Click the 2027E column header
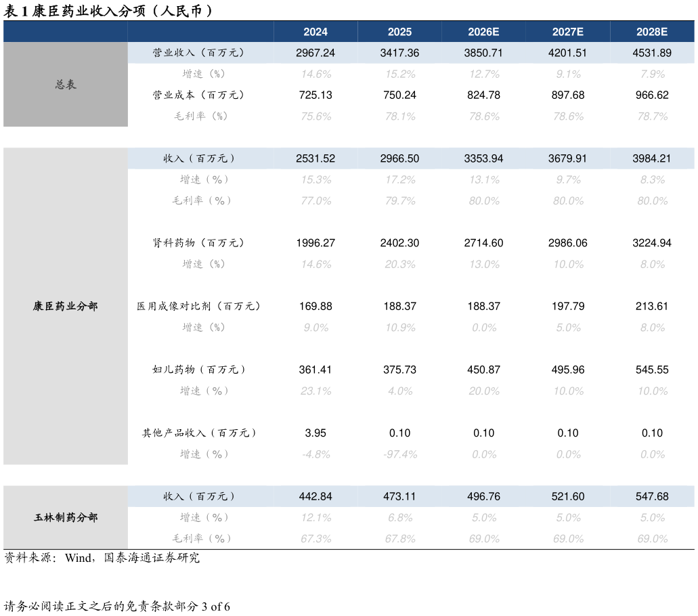 click(567, 32)
